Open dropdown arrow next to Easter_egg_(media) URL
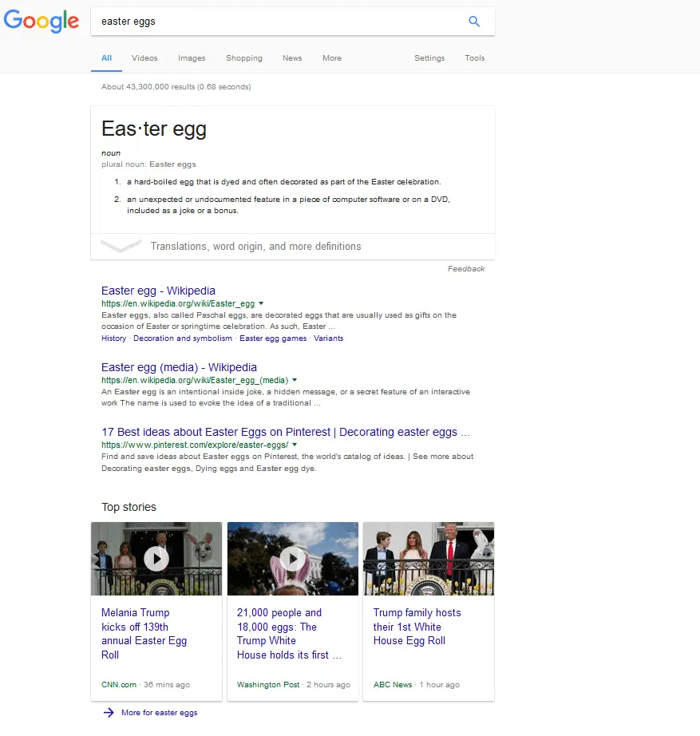This screenshot has height=736, width=700. click(295, 381)
